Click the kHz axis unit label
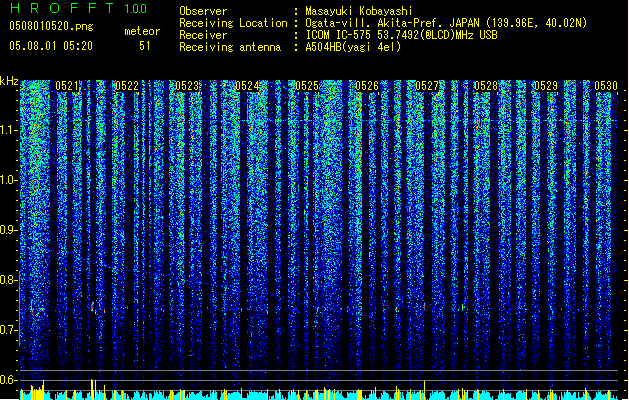 coord(9,81)
